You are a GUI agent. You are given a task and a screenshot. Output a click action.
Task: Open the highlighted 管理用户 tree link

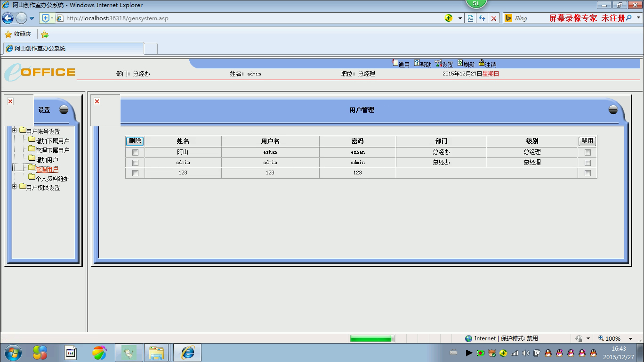[47, 169]
